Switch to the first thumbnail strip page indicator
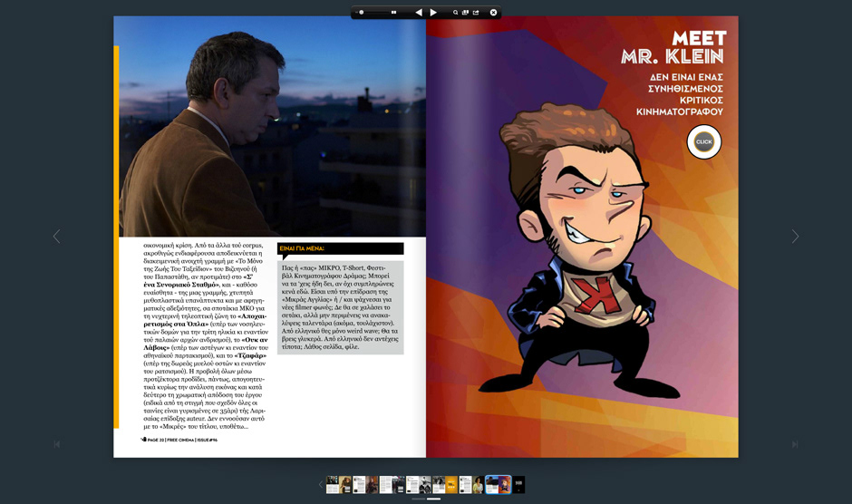The image size is (852, 504). coord(419,499)
